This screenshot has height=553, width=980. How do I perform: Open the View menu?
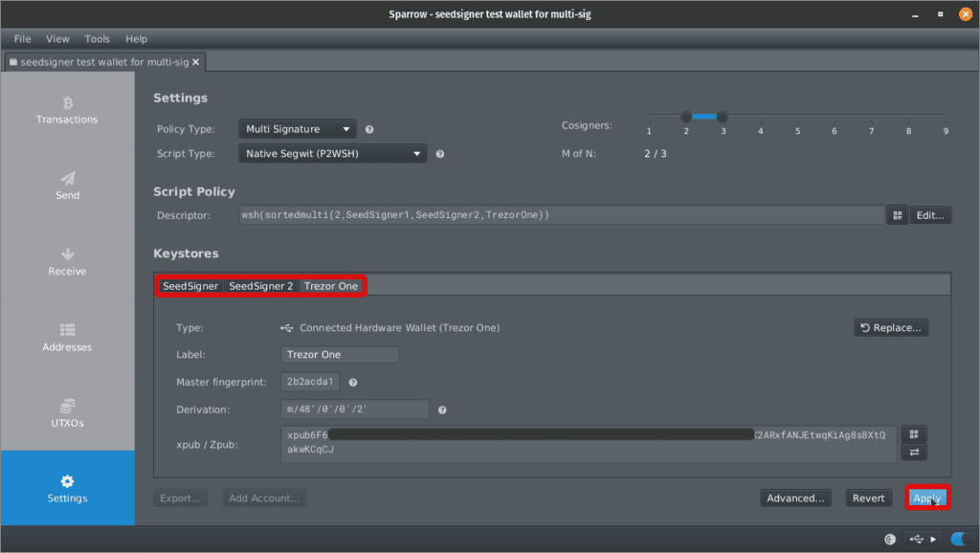(x=57, y=38)
